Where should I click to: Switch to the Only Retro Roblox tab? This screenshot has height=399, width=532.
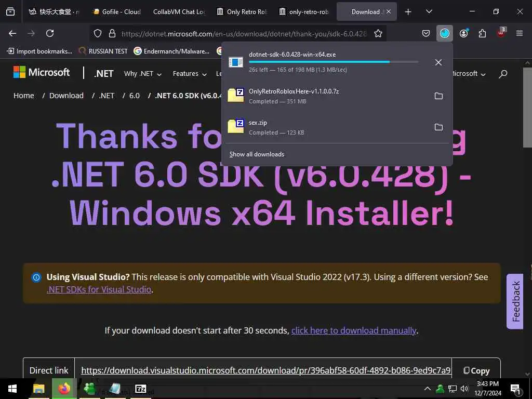point(241,12)
